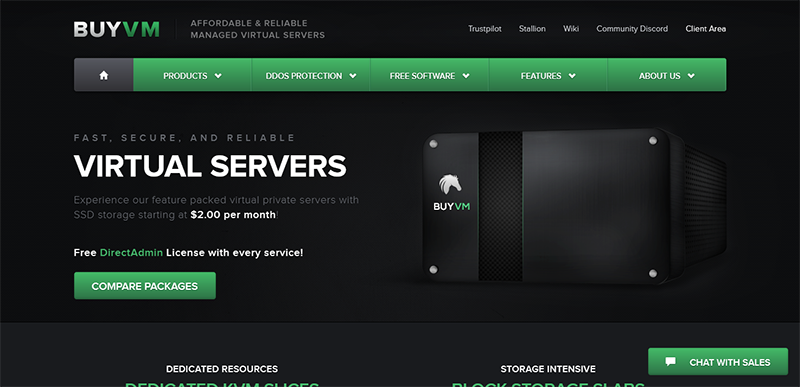This screenshot has height=387, width=800.
Task: Expand the DDoS Protection dropdown arrow
Action: pyautogui.click(x=353, y=76)
